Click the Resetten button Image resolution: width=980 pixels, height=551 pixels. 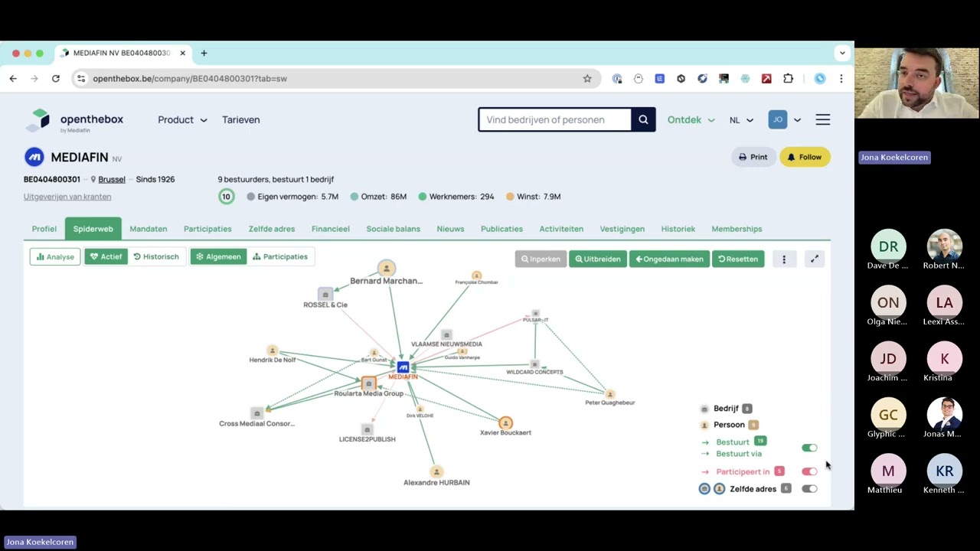coord(738,259)
